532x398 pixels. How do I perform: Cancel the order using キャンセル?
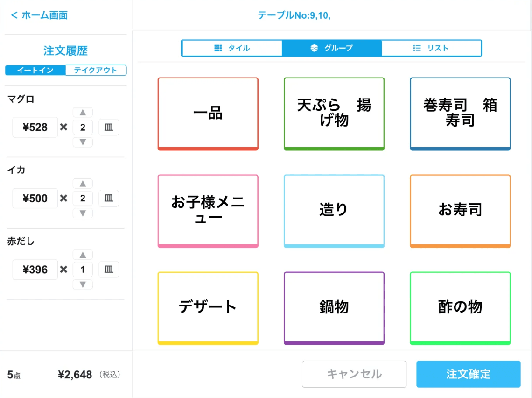point(354,374)
